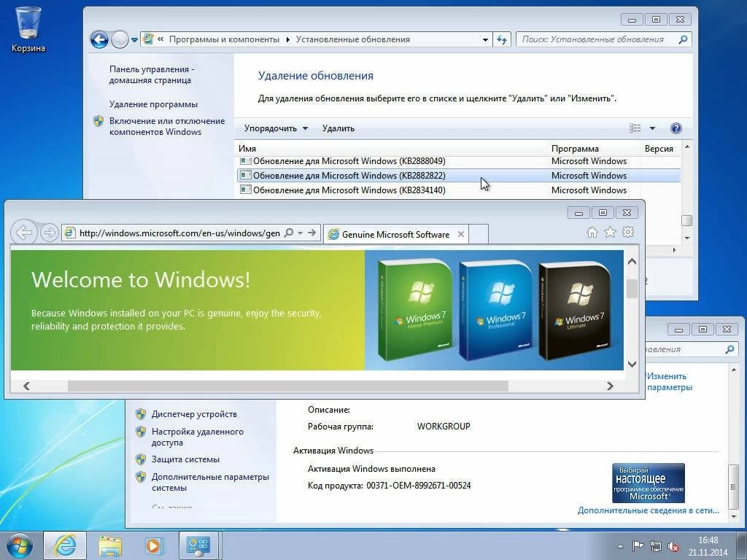The image size is (747, 560).
Task: Sort by the 'Версия' column header
Action: tap(659, 149)
